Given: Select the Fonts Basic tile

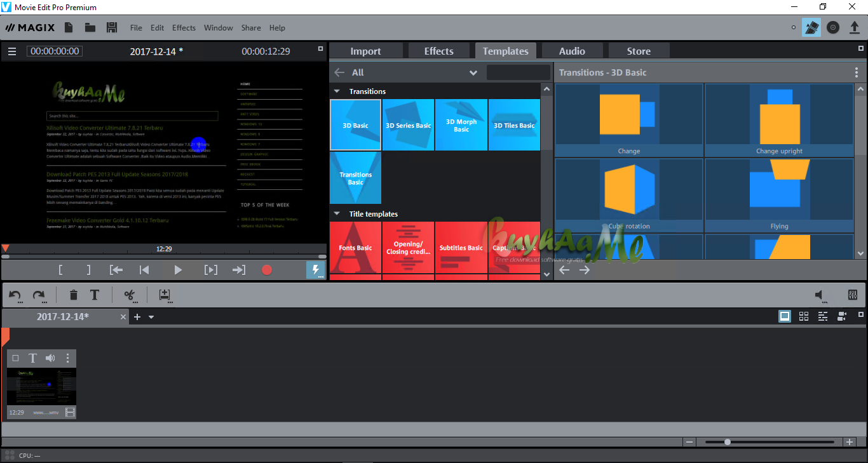Looking at the screenshot, I should 356,248.
